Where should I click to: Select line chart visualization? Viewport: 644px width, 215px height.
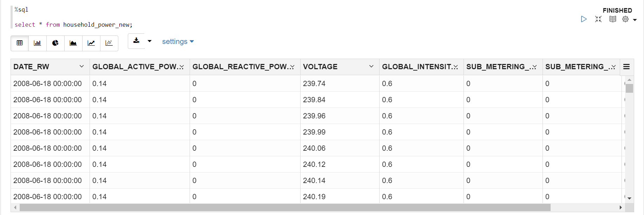91,43
